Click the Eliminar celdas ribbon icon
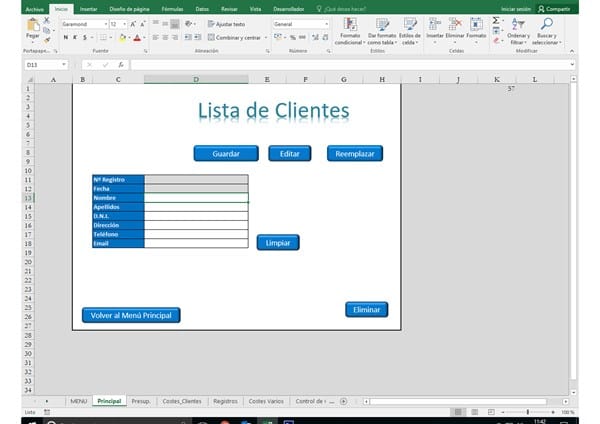The height and width of the screenshot is (424, 600). click(455, 25)
